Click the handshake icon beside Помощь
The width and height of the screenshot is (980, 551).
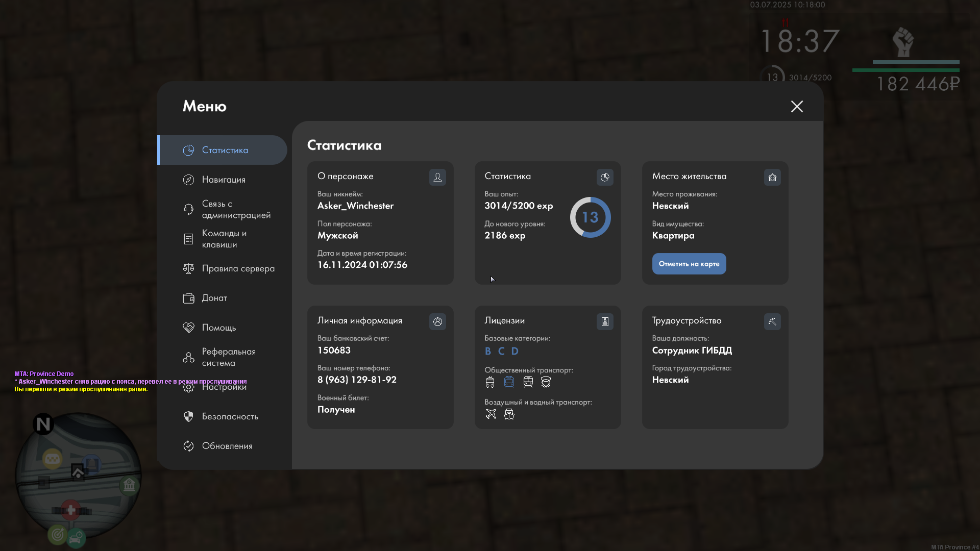click(x=188, y=328)
